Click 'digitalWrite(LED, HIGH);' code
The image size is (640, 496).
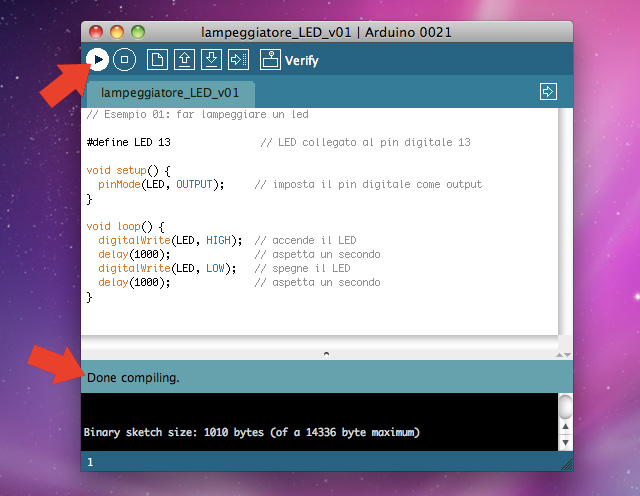point(170,240)
